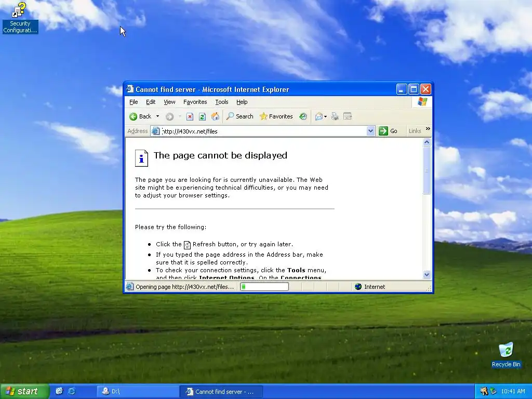Close the Internet Explorer window
This screenshot has width=532, height=399.
pyautogui.click(x=425, y=89)
